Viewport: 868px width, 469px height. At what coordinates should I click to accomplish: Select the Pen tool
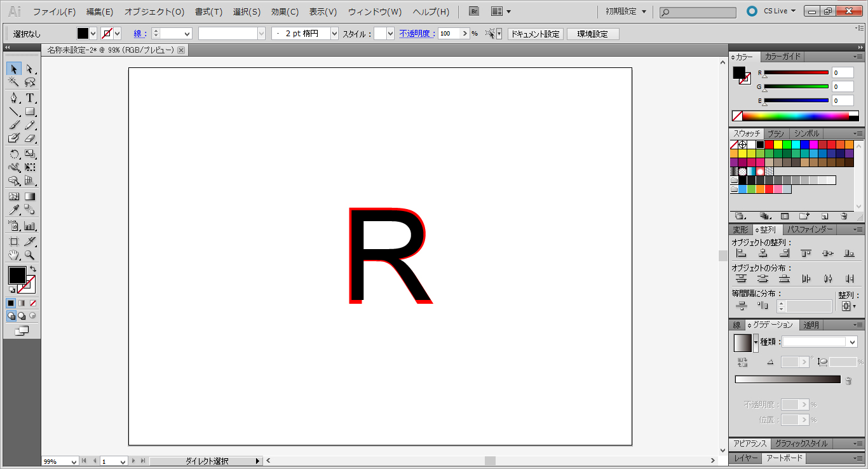tap(13, 98)
